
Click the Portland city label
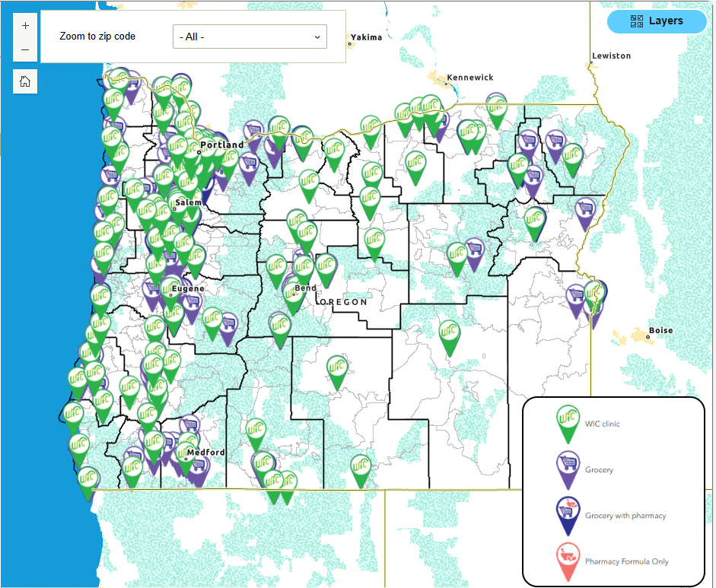click(x=222, y=145)
